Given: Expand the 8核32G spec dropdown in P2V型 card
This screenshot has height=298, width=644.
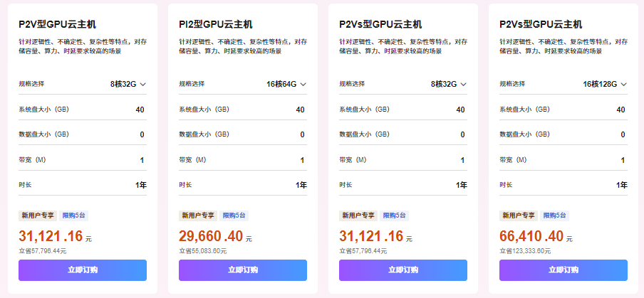Looking at the screenshot, I should tap(128, 84).
